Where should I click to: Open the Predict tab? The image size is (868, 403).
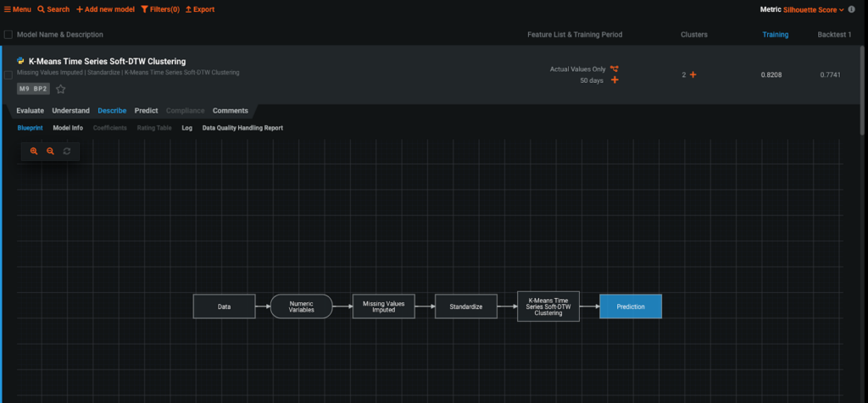tap(146, 111)
